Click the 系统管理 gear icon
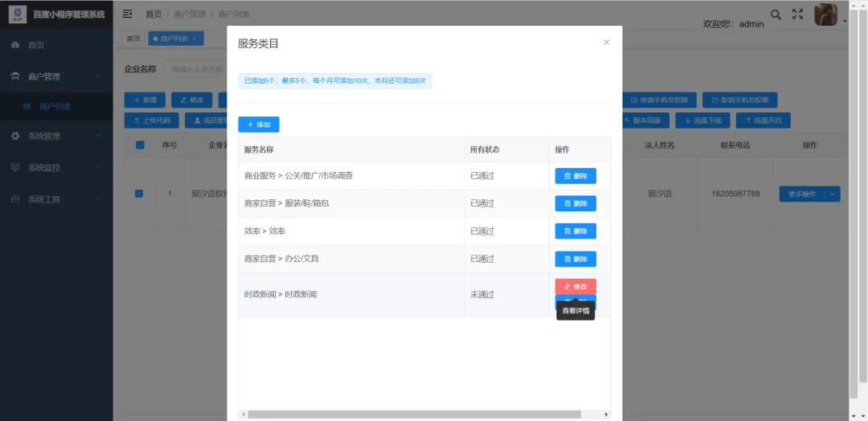 pos(15,136)
